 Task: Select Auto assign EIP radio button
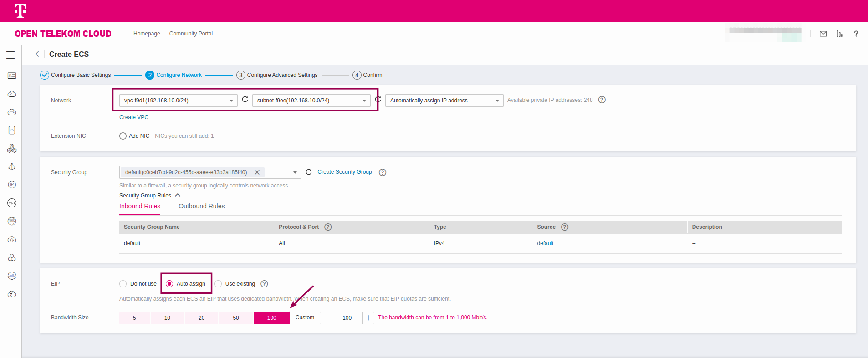pos(169,284)
